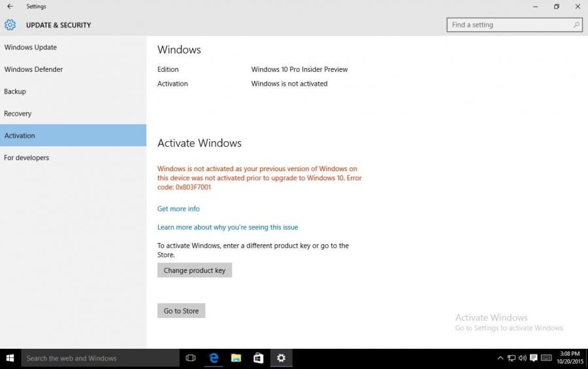Open Task View from the taskbar
The width and height of the screenshot is (588, 369).
(191, 358)
